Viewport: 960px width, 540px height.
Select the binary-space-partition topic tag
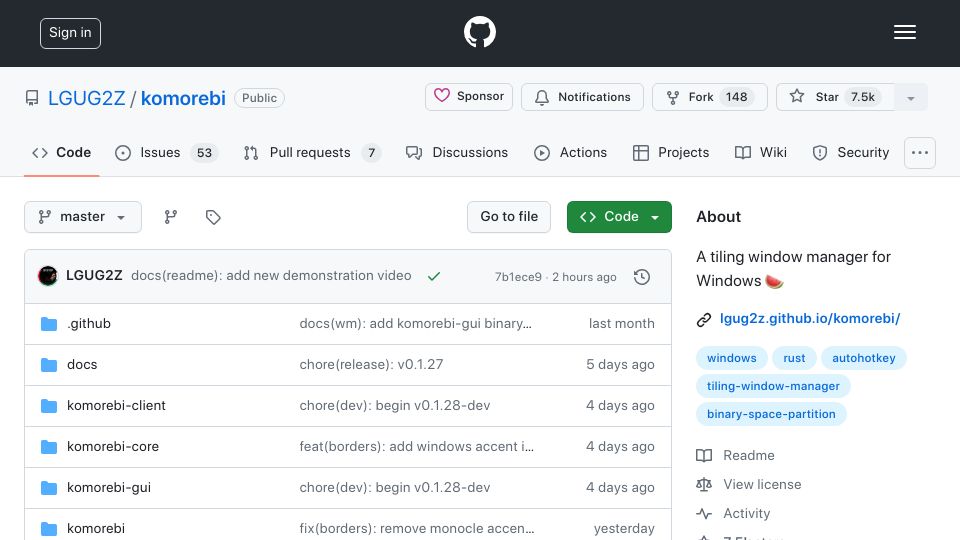pos(771,414)
